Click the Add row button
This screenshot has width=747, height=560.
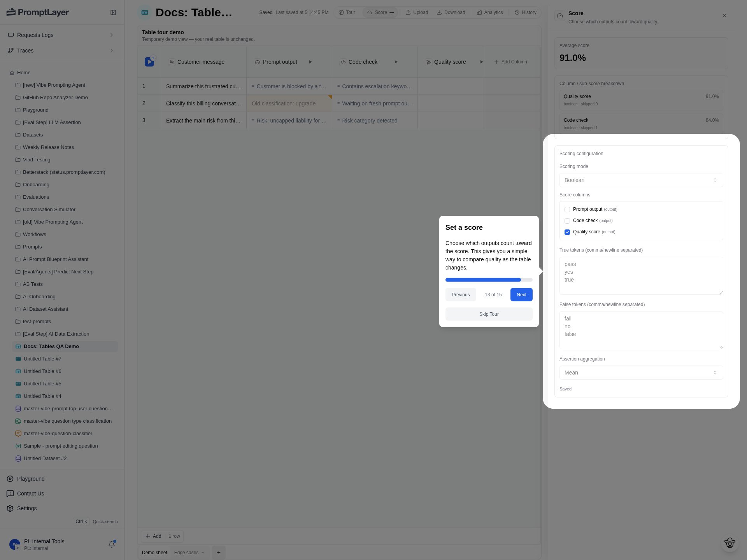pyautogui.click(x=153, y=536)
